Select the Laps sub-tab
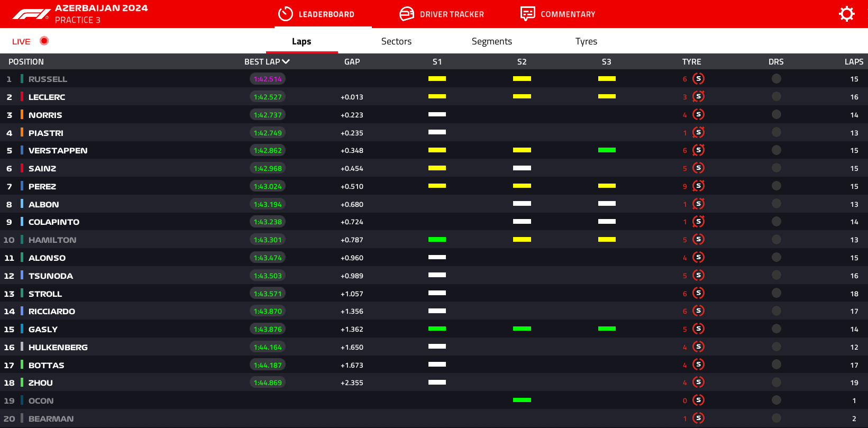The width and height of the screenshot is (868, 428). 301,41
